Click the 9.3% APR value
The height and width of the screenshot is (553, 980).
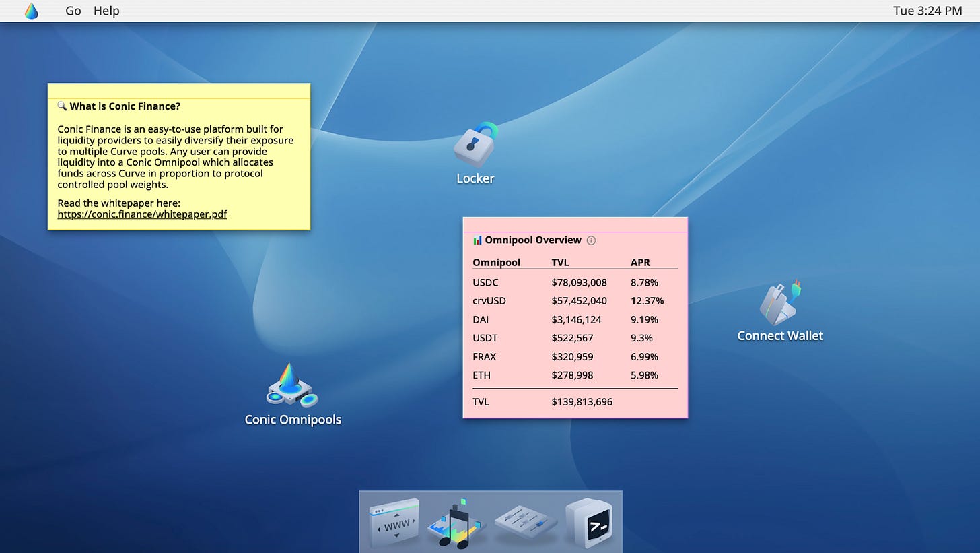[x=641, y=338]
